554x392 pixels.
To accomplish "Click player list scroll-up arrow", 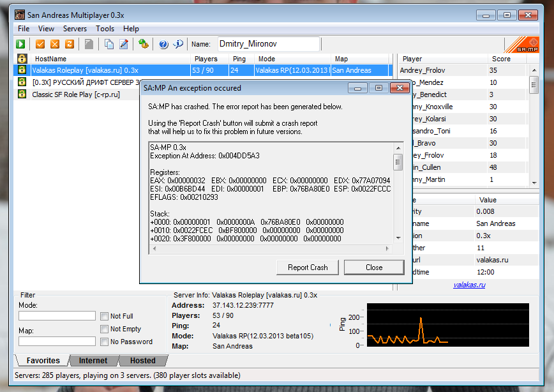I will [534, 70].
